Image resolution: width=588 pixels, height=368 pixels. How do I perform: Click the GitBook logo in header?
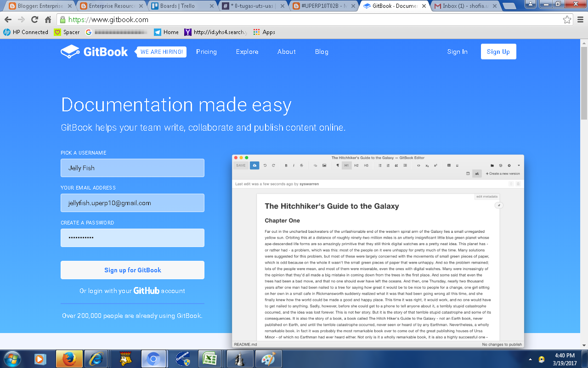click(x=94, y=52)
